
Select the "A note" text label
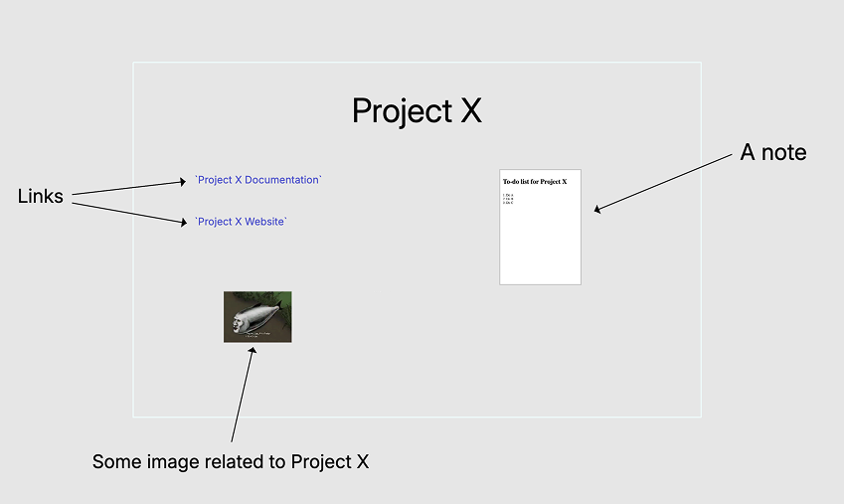click(x=773, y=152)
